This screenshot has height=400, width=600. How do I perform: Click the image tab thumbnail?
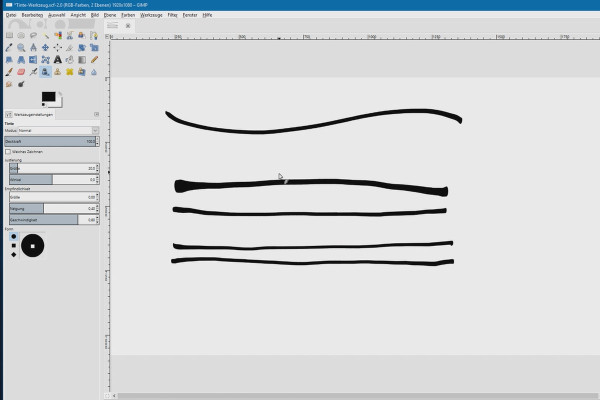click(112, 26)
